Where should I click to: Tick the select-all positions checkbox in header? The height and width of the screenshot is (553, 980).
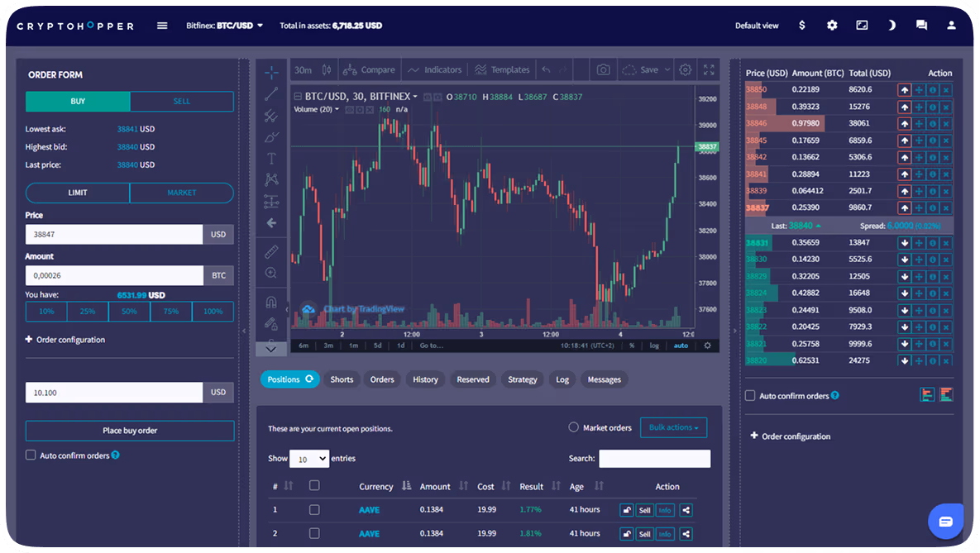314,485
